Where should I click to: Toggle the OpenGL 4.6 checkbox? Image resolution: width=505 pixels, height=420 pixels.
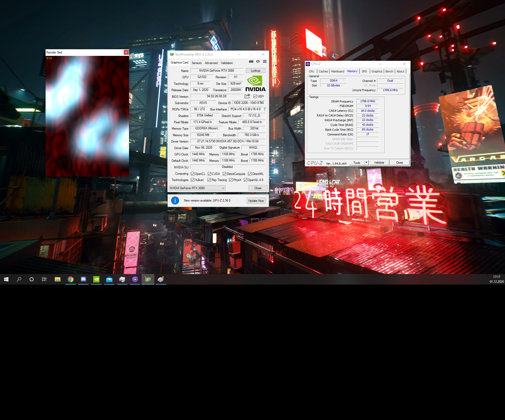tap(245, 180)
